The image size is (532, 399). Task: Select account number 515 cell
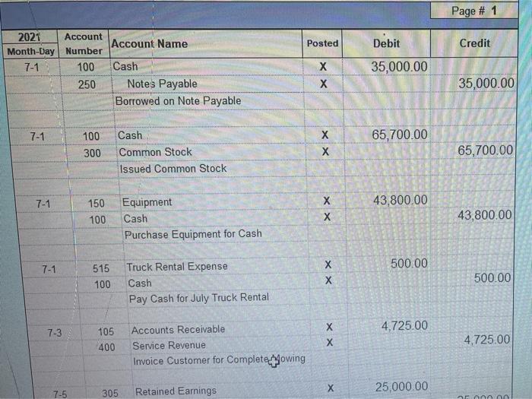101,268
